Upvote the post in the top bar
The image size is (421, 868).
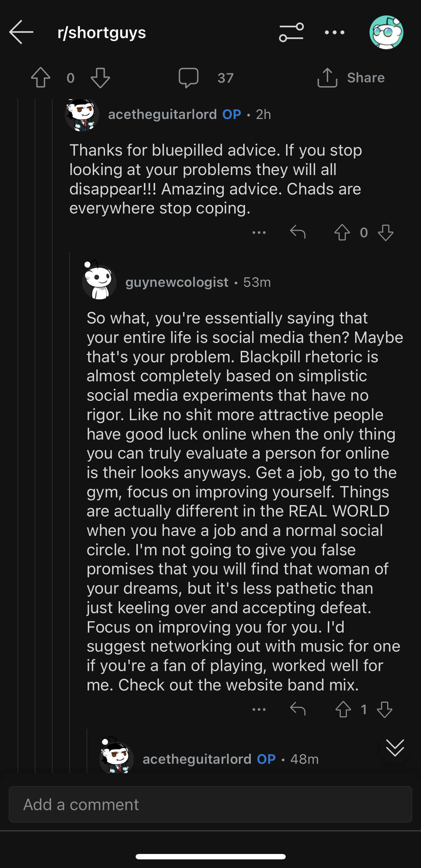click(41, 78)
